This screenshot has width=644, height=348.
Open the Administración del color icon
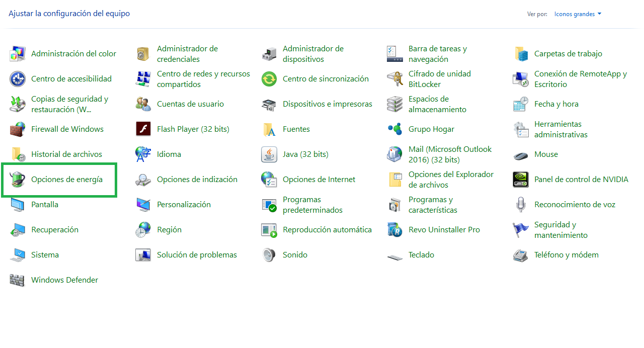[x=18, y=54]
